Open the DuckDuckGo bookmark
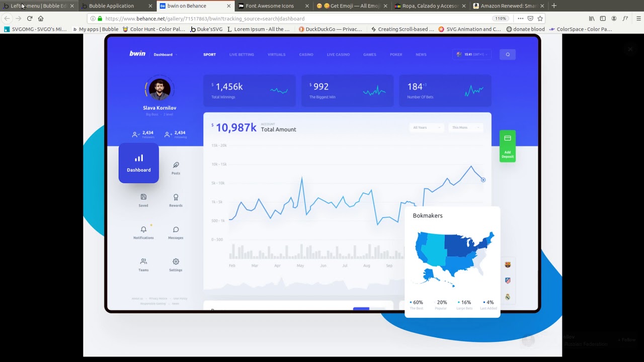This screenshot has height=362, width=644. coord(330,29)
